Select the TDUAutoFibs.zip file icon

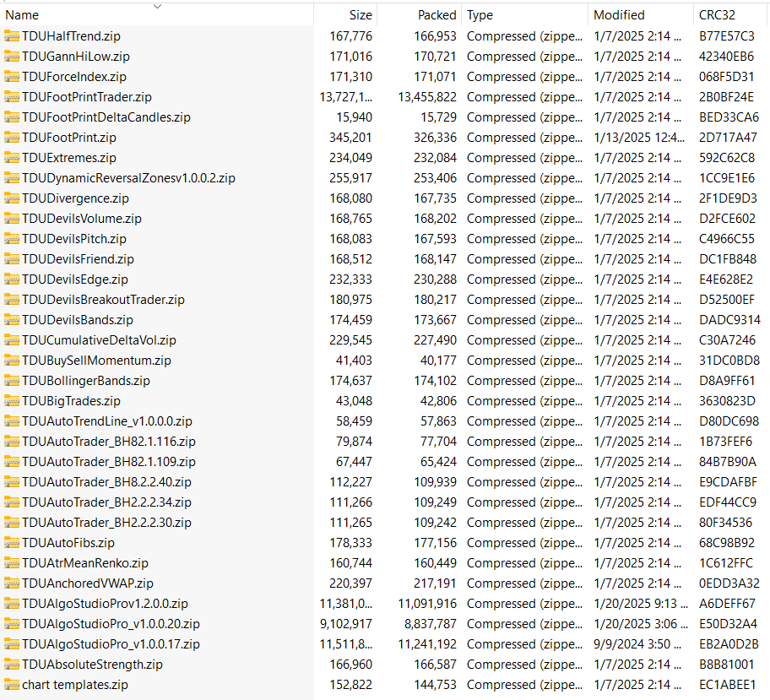(12, 543)
